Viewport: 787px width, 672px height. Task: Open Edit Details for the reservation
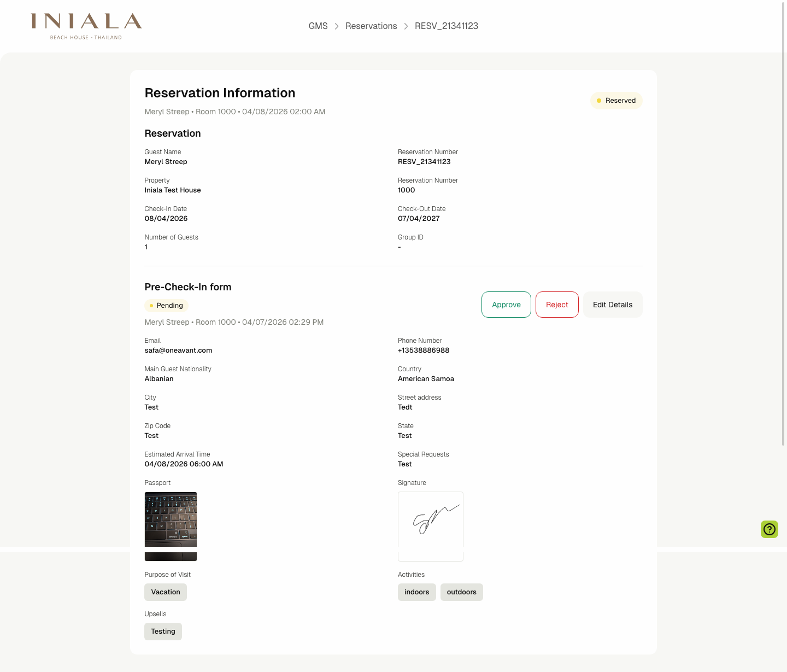coord(612,305)
